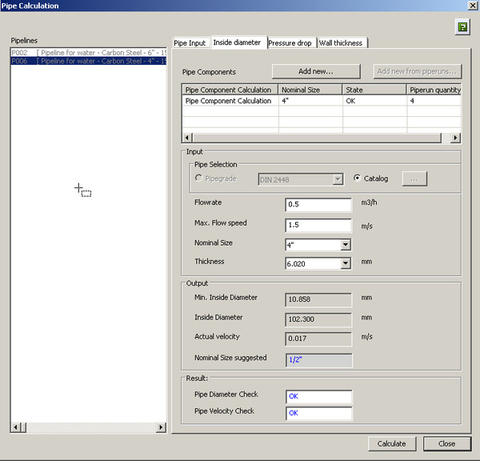480x461 pixels.
Task: Select the Catalog radio option
Action: click(357, 178)
